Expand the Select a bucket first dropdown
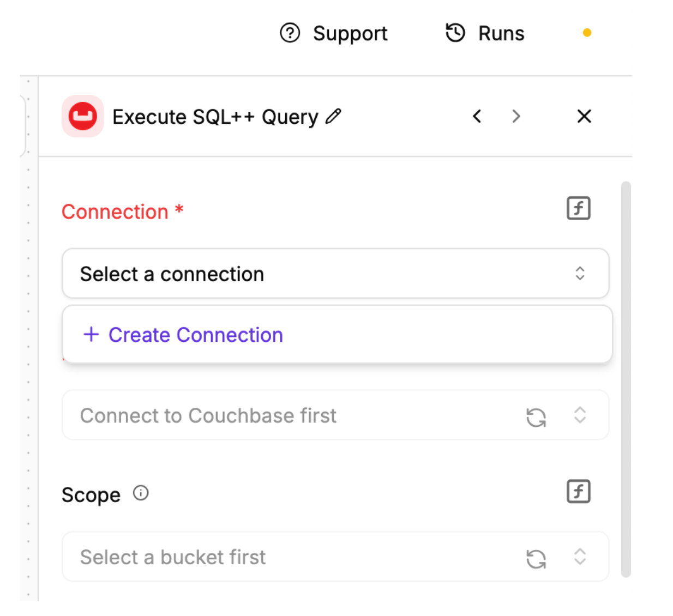 [x=580, y=557]
